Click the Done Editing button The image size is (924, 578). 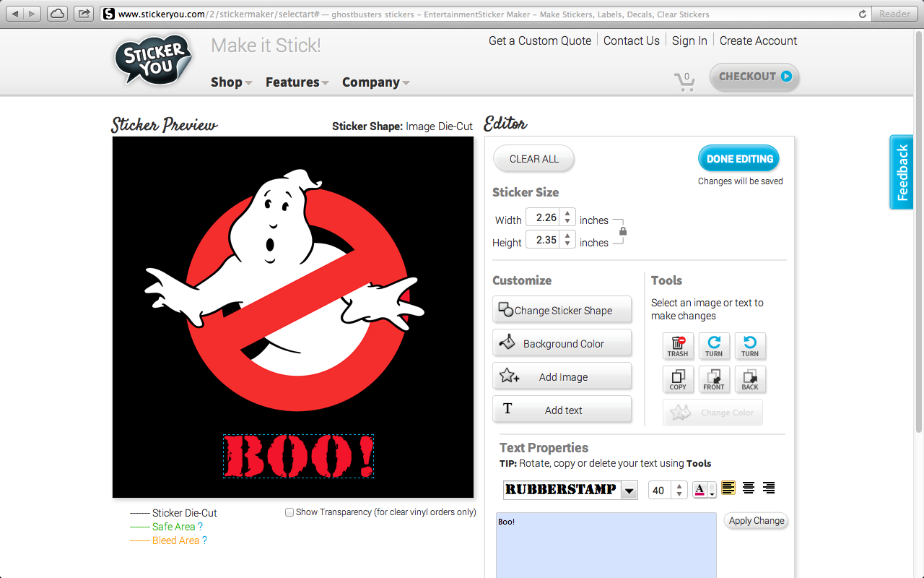coord(739,159)
